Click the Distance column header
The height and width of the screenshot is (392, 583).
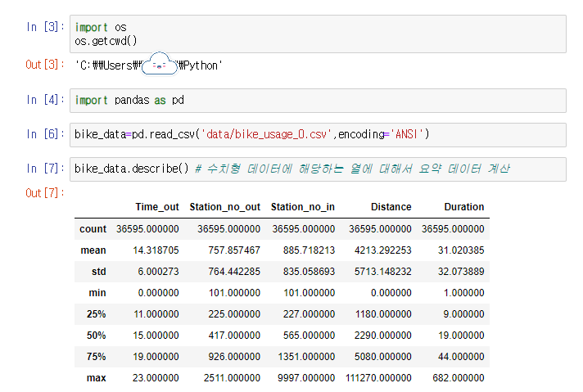pos(391,207)
